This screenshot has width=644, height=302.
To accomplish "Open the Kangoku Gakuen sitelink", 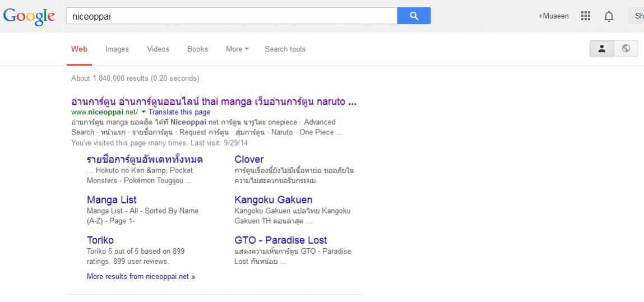I will coord(274,200).
